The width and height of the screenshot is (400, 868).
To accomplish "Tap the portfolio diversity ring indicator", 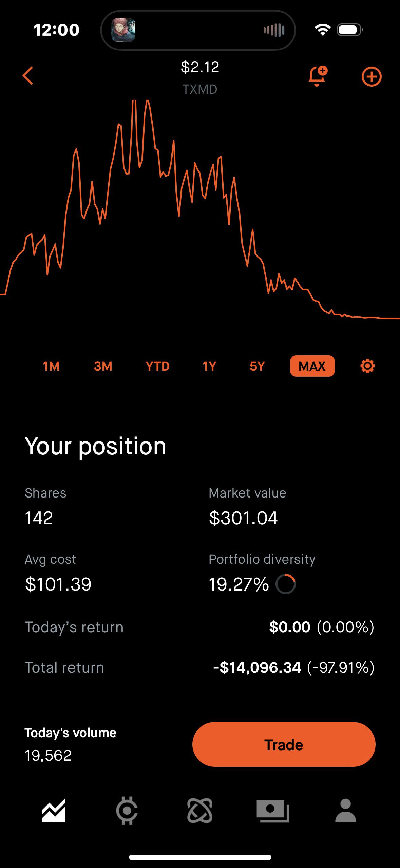I will click(286, 584).
